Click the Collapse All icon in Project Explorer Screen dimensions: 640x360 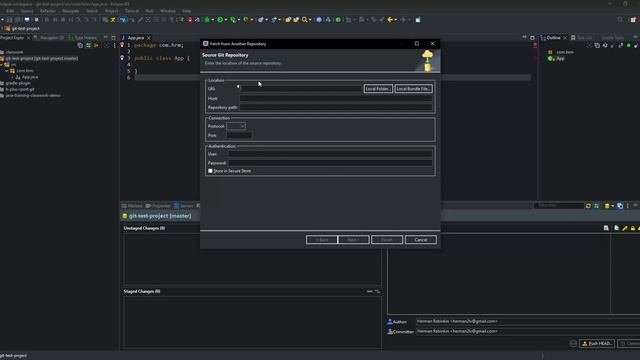pos(80,45)
